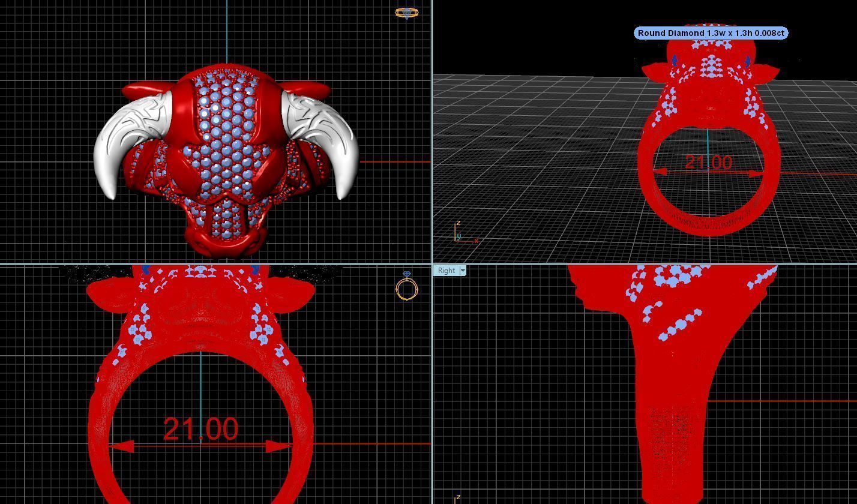
Task: Click the XYZ axis gizmo in perspective viewport
Action: pyautogui.click(x=466, y=232)
